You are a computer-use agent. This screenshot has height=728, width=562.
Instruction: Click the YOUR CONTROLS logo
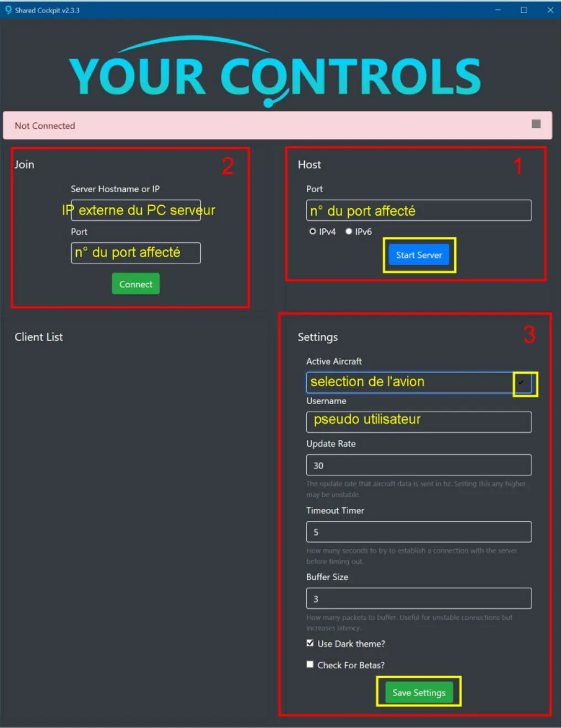[x=275, y=71]
